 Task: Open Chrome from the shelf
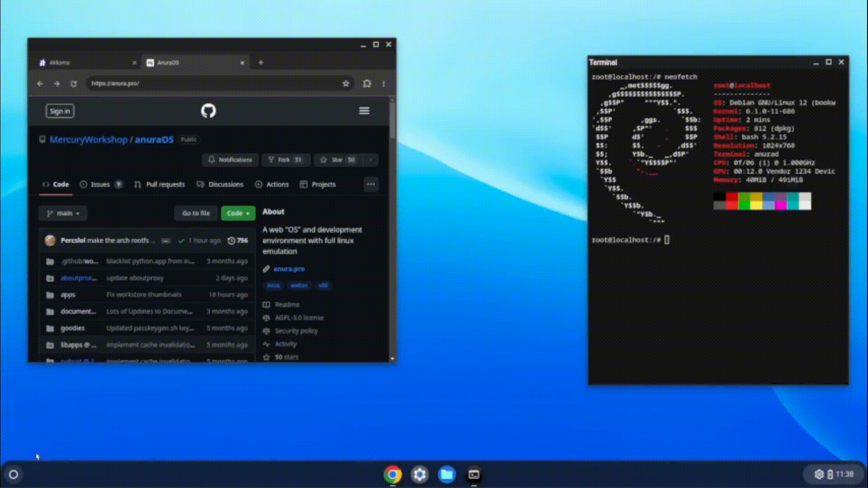(x=393, y=474)
